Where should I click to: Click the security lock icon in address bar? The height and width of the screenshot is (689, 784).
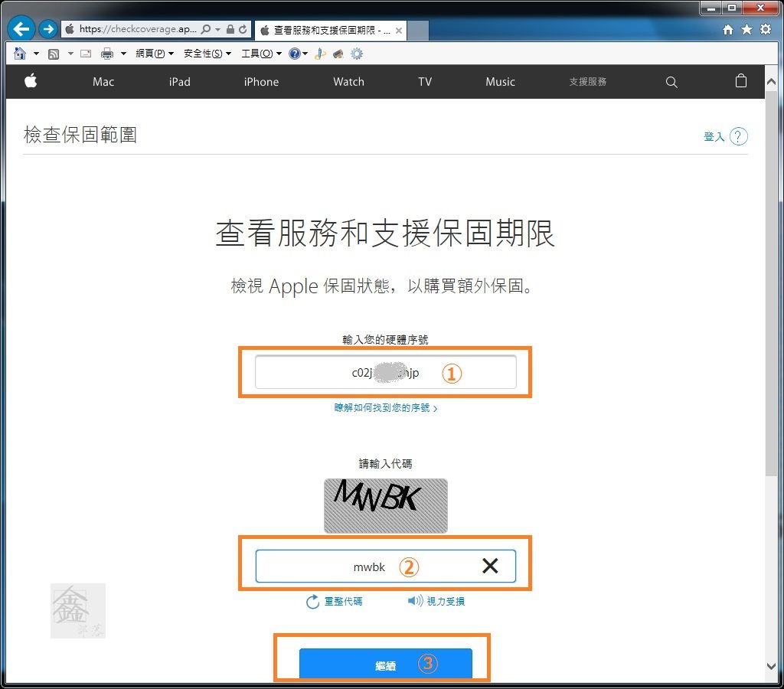point(230,29)
